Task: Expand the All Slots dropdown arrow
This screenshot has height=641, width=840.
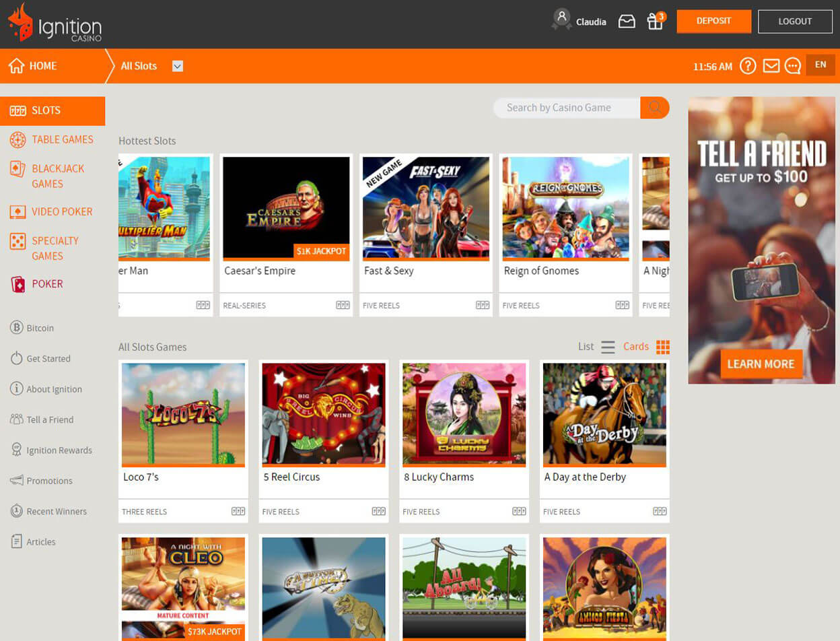Action: tap(178, 66)
